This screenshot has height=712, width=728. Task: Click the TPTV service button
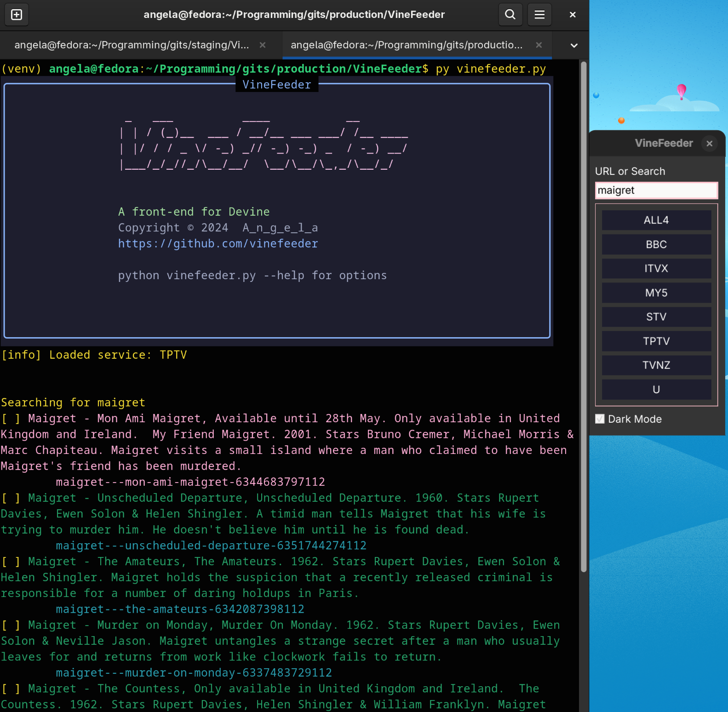tap(656, 341)
